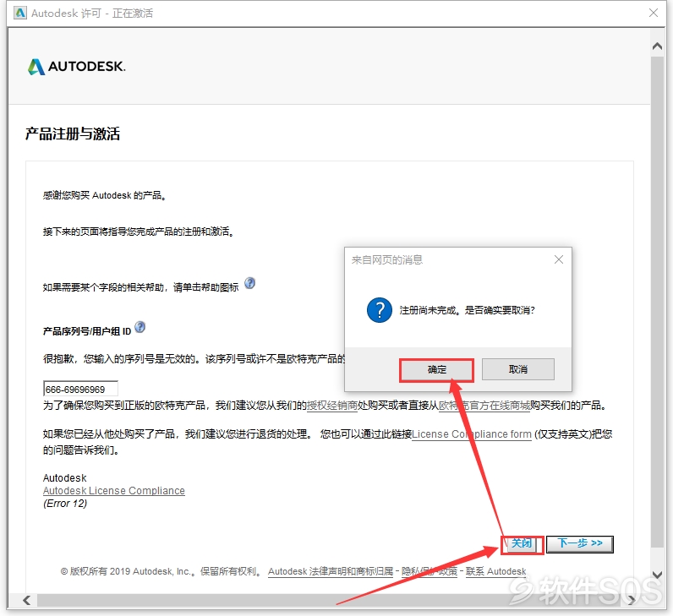This screenshot has height=616, width=673.
Task: Click the 取消 button in the message dialog
Action: [518, 369]
